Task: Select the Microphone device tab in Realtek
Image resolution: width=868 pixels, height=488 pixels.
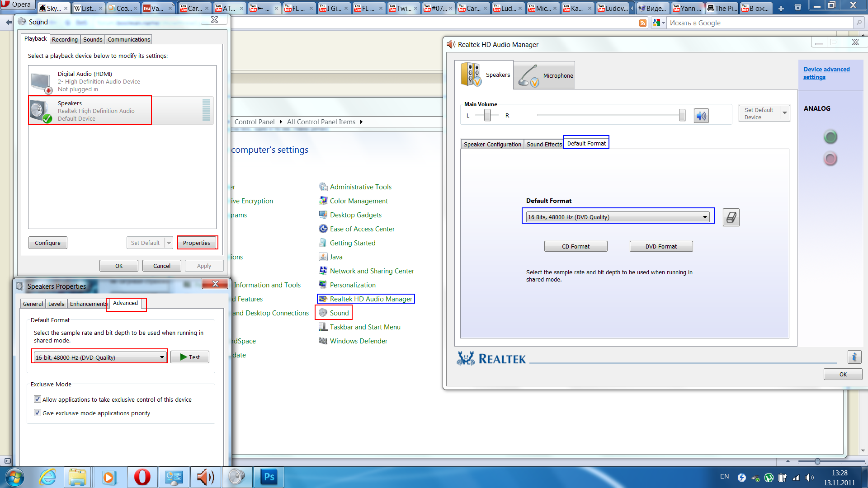Action: (x=545, y=75)
